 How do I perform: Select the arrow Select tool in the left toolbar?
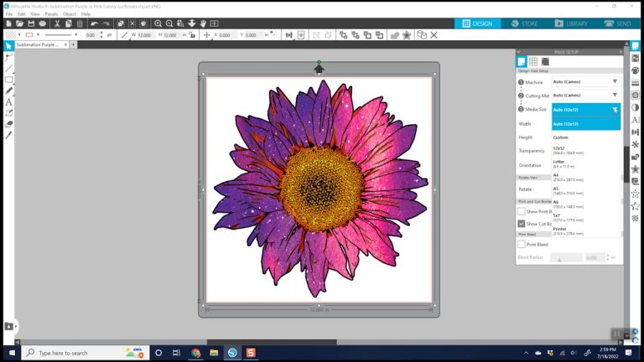tap(8, 45)
